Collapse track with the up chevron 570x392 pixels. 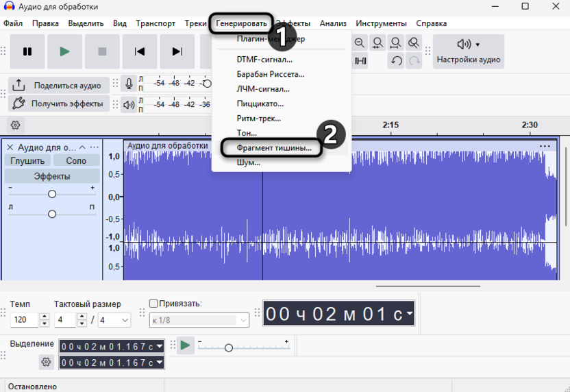(x=82, y=147)
